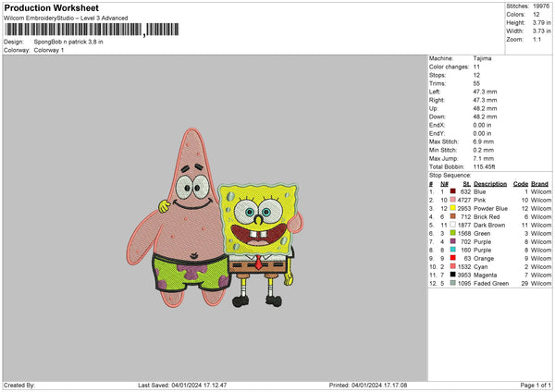Click the Min Stitch value 0.2 mm
The width and height of the screenshot is (555, 392).
pos(484,150)
